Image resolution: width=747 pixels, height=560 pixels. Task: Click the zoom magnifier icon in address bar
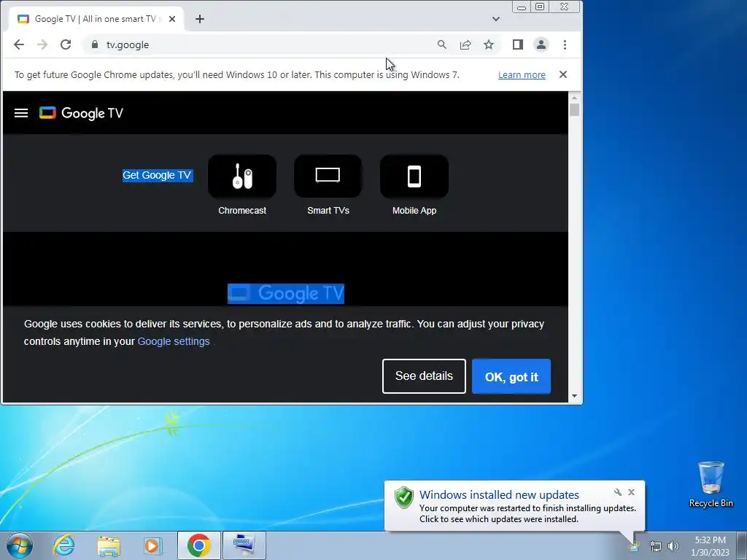coord(442,44)
